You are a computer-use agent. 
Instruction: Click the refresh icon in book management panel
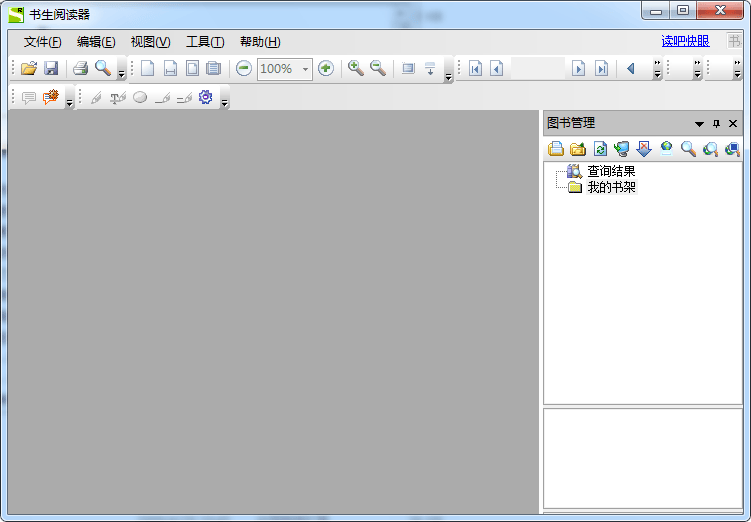pos(601,149)
